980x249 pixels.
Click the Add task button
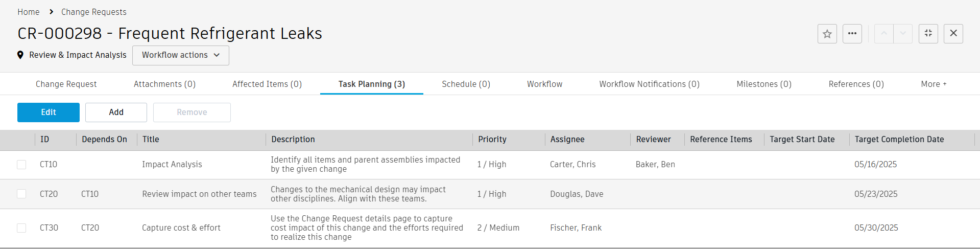pyautogui.click(x=116, y=112)
